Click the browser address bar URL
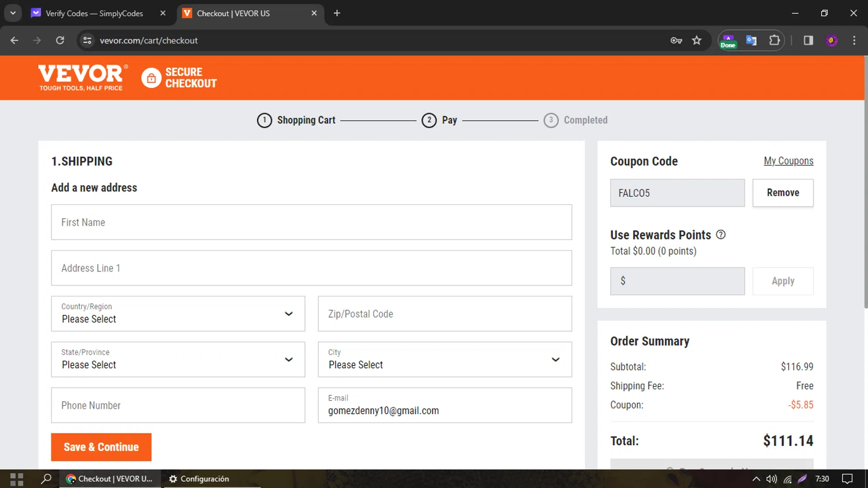The width and height of the screenshot is (868, 488). point(149,41)
